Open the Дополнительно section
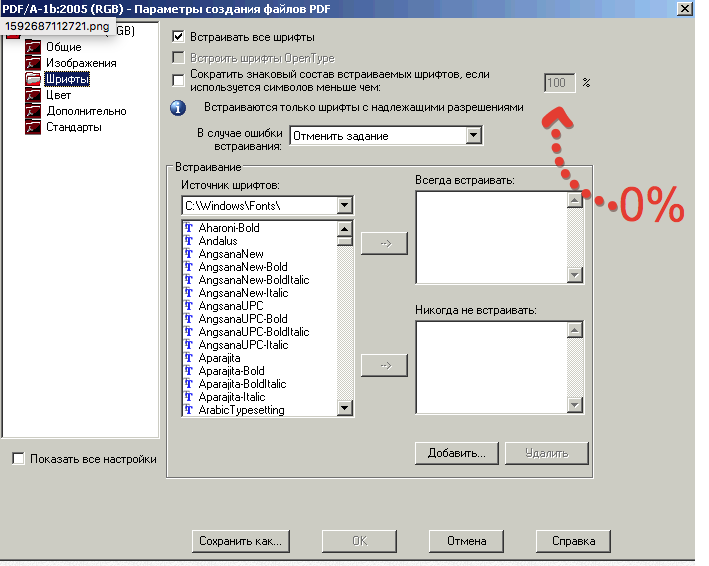 click(86, 111)
